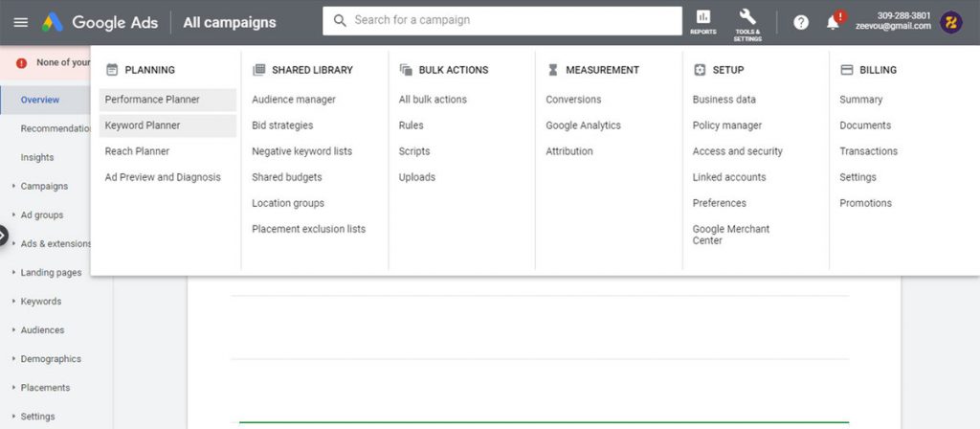Open Location groups
This screenshot has width=980, height=429.
click(x=288, y=203)
